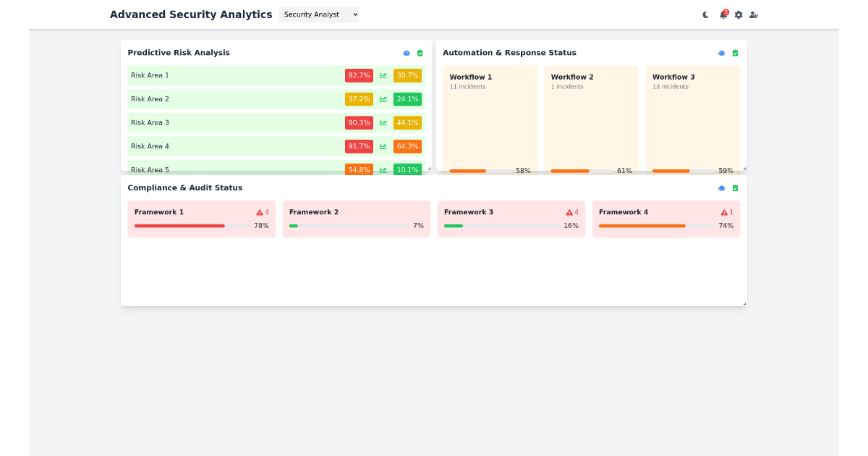Click the Framework 1 compliance progress bar
868x456 pixels.
(192, 226)
